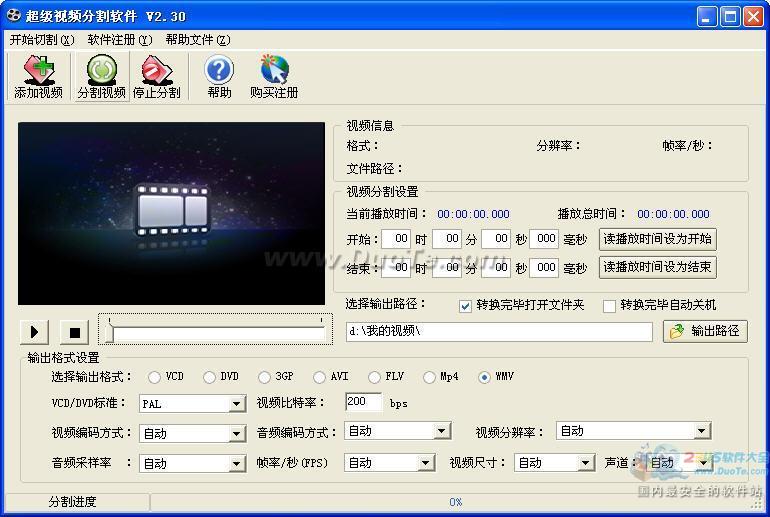Expand the VCD/DVD标准 PAL dropdown
Viewport: 770px width, 517px height.
pos(237,404)
